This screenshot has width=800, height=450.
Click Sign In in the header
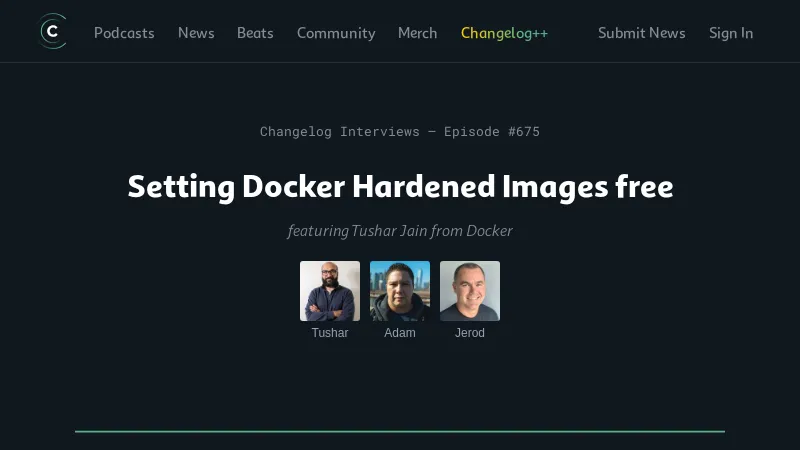tap(731, 33)
